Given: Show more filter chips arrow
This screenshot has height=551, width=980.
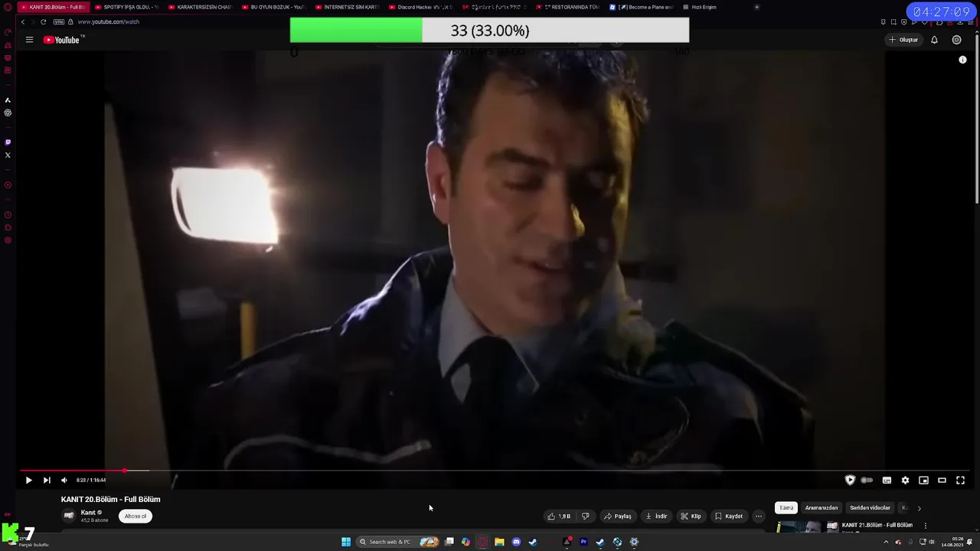Looking at the screenshot, I should [920, 508].
